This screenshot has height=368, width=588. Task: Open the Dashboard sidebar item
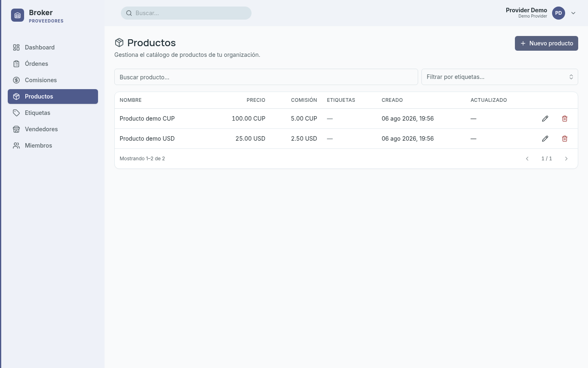pyautogui.click(x=53, y=47)
